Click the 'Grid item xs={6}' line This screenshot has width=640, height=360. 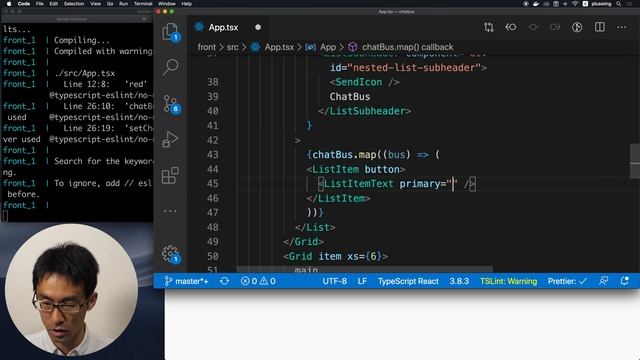point(336,256)
